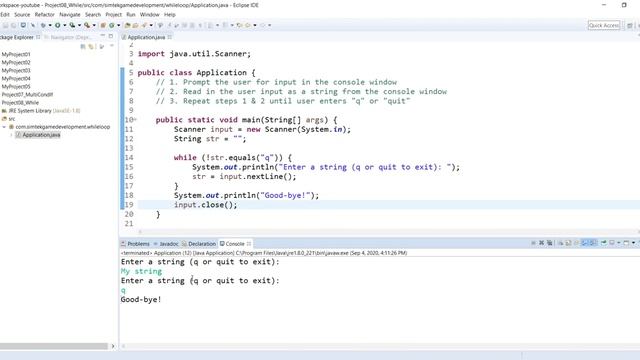This screenshot has width=640, height=360.
Task: Select MyProject04 in Package Explorer
Action: coord(16,78)
